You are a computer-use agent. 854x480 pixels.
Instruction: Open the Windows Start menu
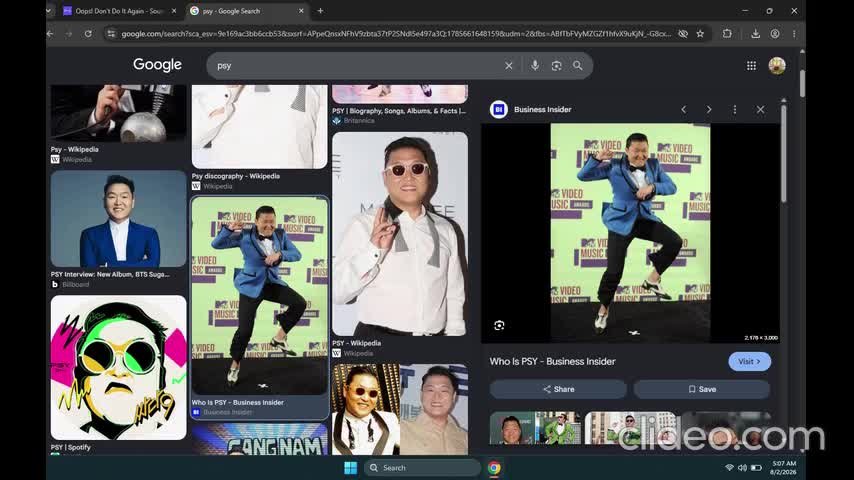(350, 467)
